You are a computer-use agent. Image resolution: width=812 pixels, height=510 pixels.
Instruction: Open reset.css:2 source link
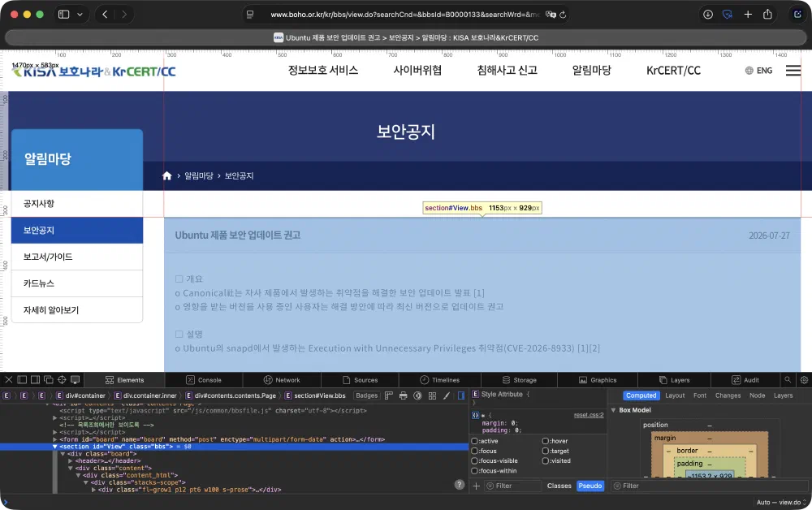point(588,415)
